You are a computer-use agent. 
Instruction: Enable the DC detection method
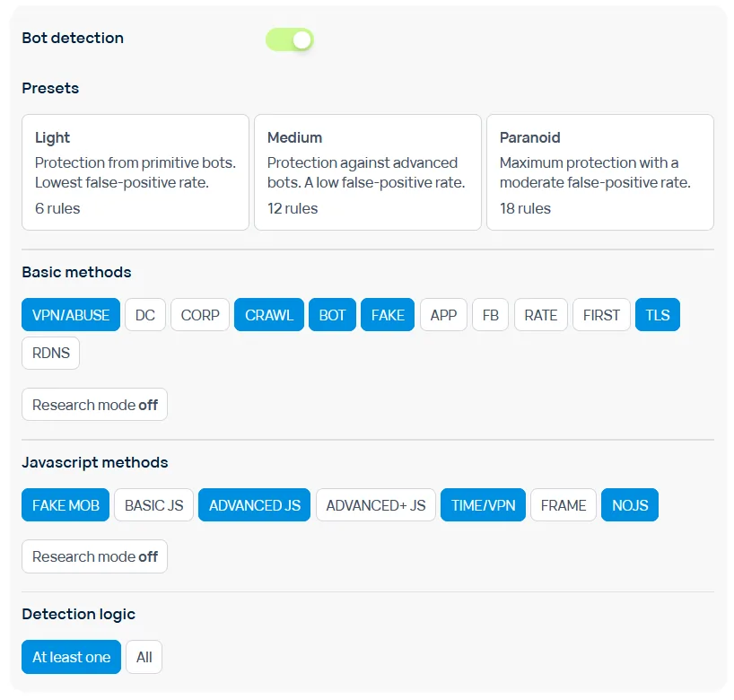(145, 315)
